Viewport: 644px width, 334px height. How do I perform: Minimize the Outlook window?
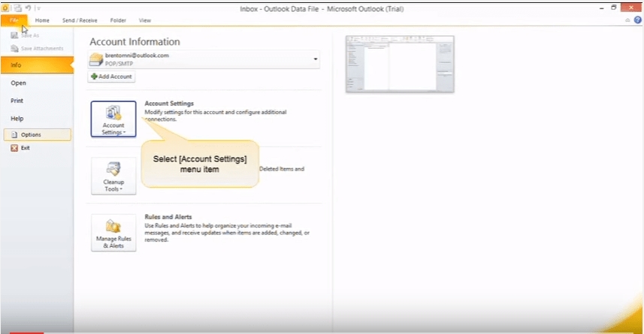(602, 8)
